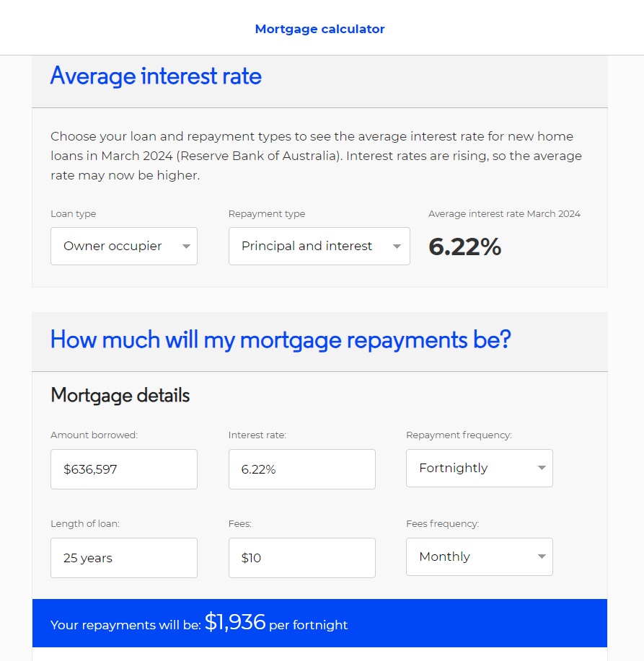Click the mortgage repayments question heading
644x661 pixels.
(x=280, y=340)
